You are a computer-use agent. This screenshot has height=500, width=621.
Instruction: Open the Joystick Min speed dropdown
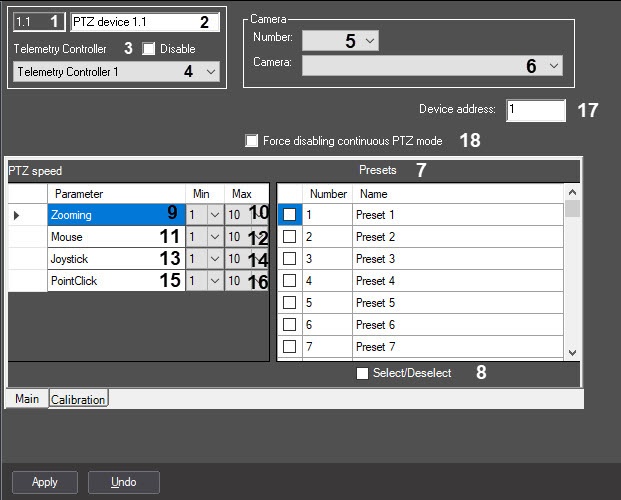(x=212, y=259)
